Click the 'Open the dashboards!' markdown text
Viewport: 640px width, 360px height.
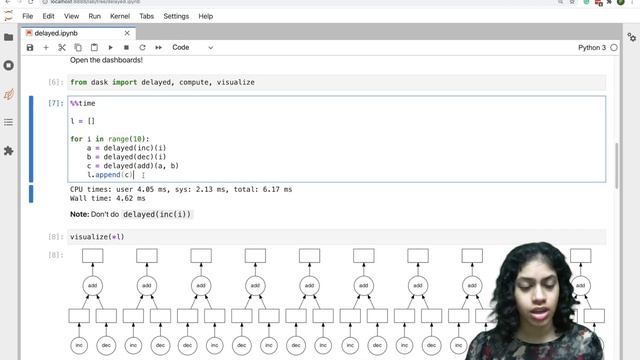pos(106,60)
